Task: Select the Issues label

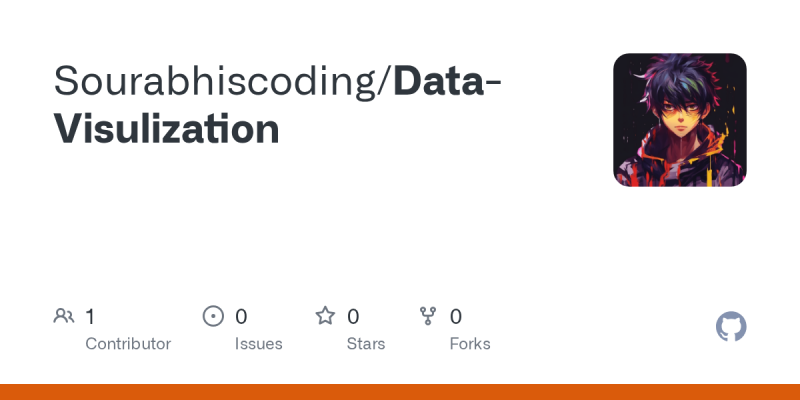Action: click(258, 344)
